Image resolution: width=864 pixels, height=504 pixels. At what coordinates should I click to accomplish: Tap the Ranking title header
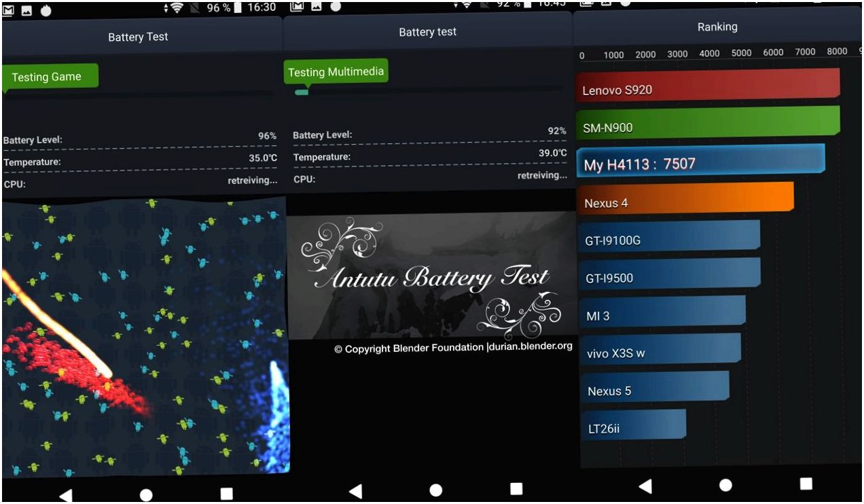tap(717, 27)
